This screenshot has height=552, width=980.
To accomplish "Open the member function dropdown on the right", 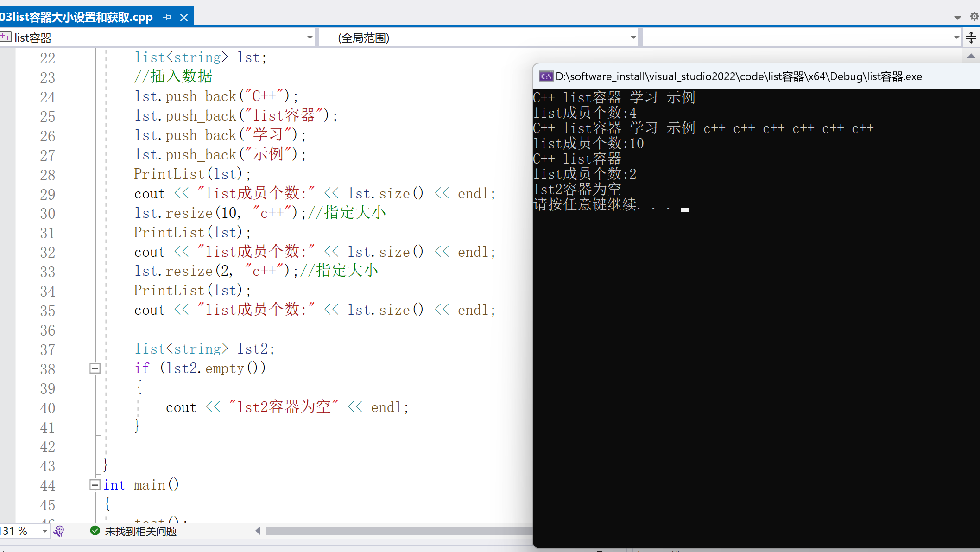I will [x=956, y=38].
